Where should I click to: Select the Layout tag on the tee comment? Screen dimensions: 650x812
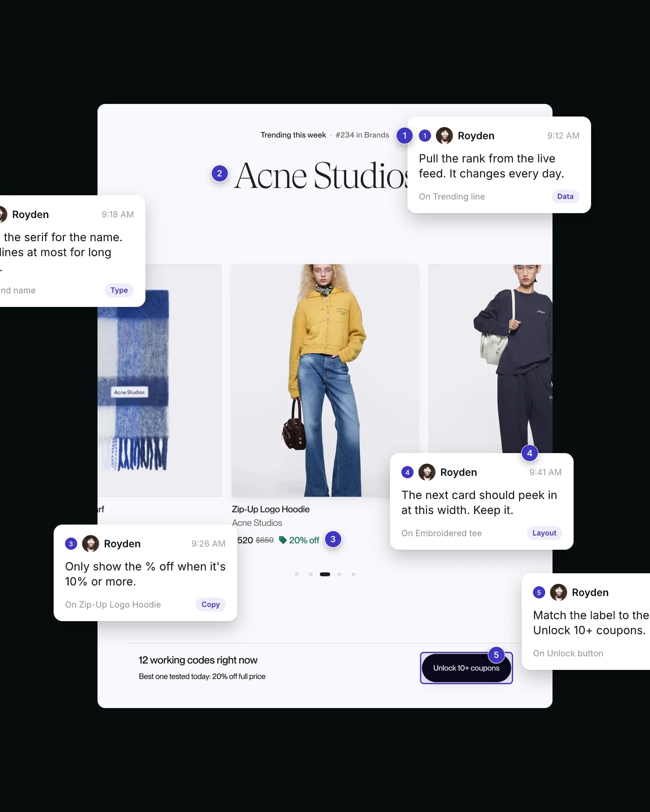tap(544, 533)
